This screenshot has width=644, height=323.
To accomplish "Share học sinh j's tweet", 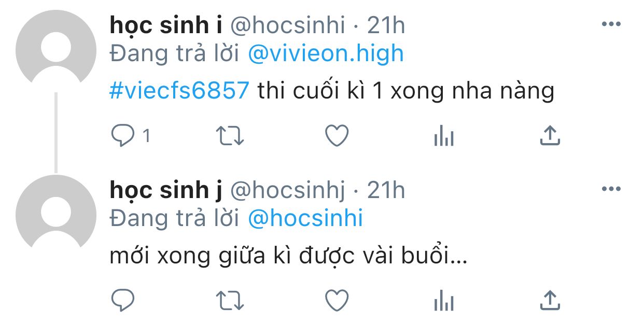I will point(550,300).
